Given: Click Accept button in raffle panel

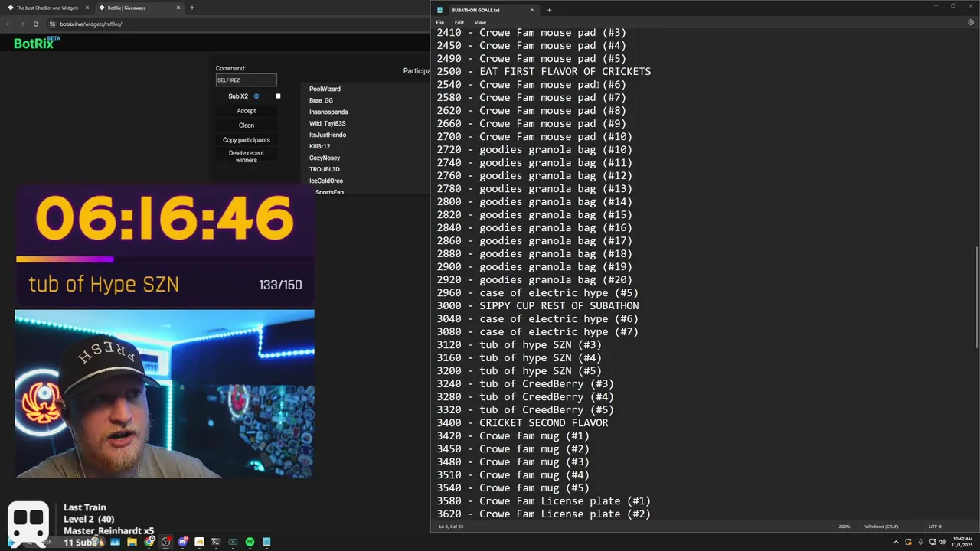Looking at the screenshot, I should coord(247,111).
